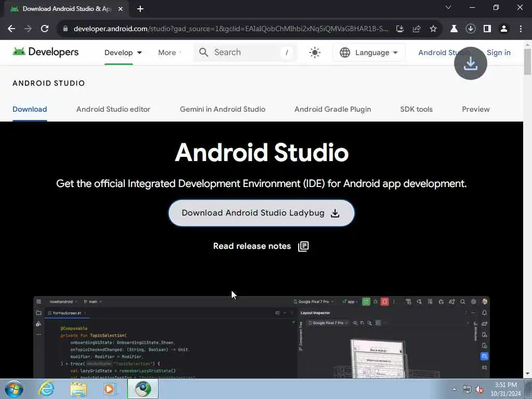The image size is (532, 399).
Task: Click the Android Studio IDE screenshot
Action: [261, 337]
